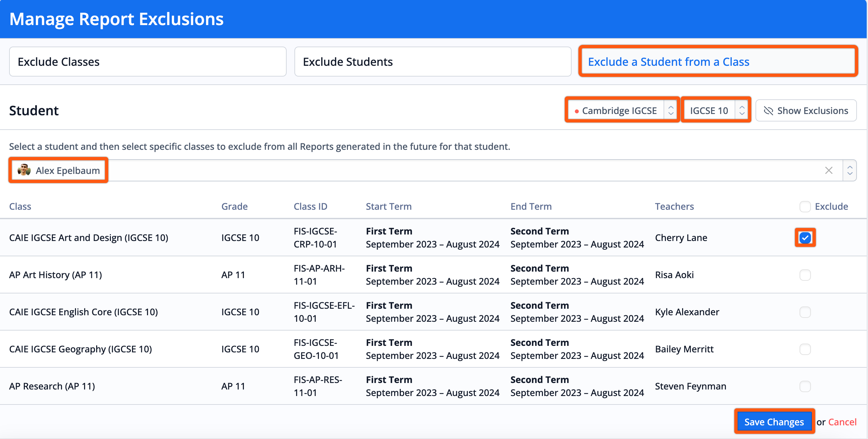Toggle the Exclude all header checkbox

805,206
